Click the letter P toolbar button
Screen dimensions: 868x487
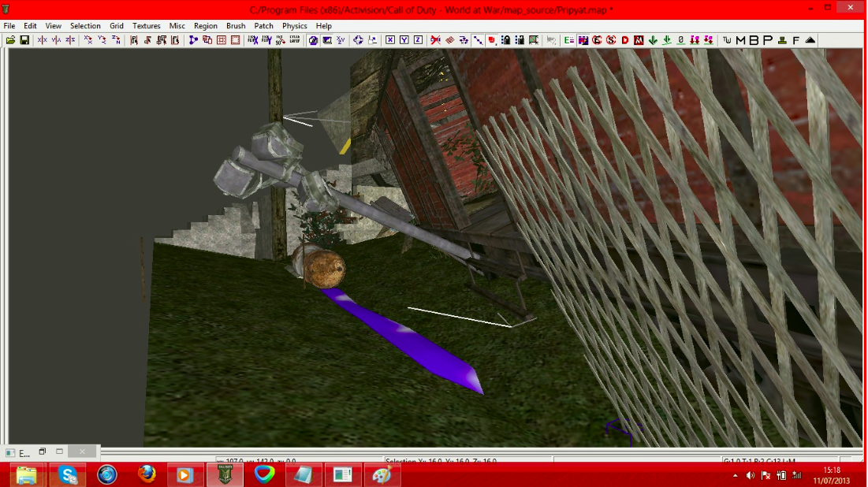(x=768, y=40)
